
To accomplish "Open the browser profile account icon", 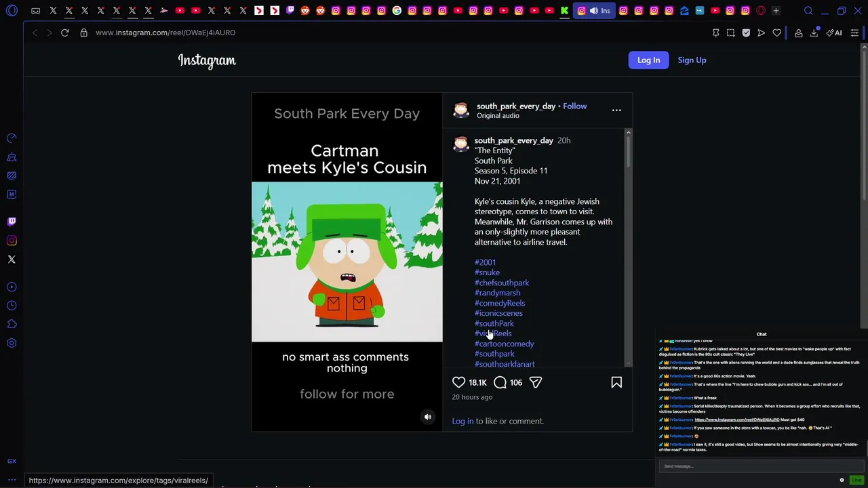I will coord(798,33).
